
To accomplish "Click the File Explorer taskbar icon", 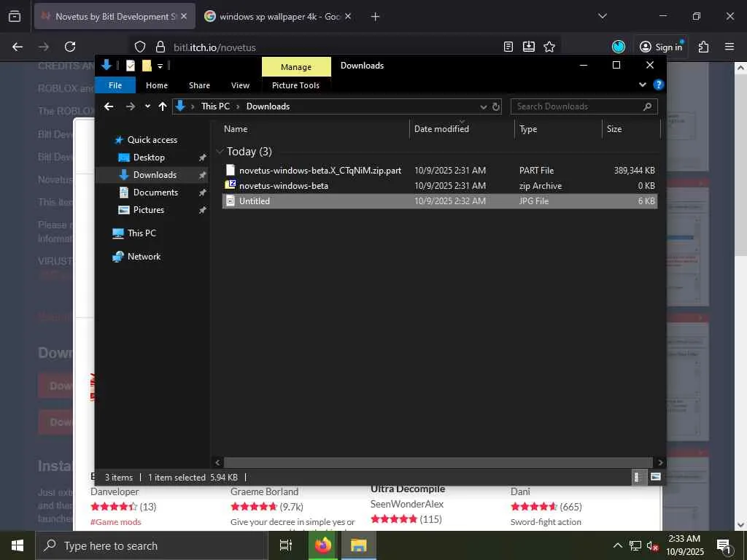I will pos(359,545).
